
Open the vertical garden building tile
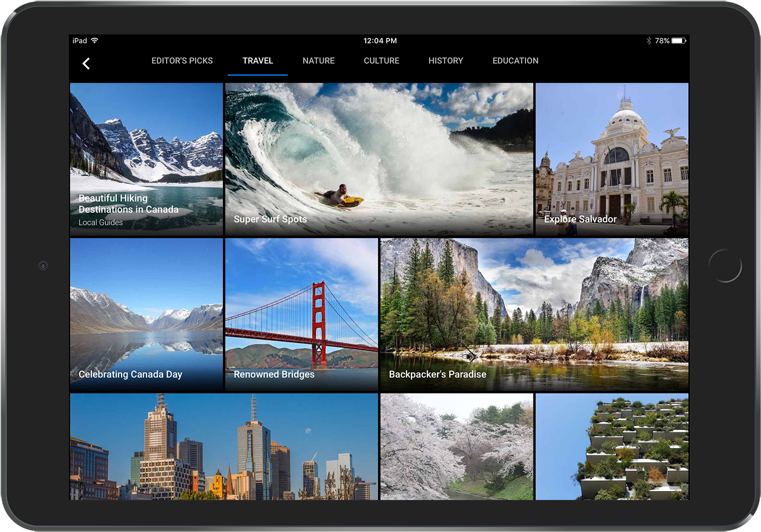pos(612,446)
